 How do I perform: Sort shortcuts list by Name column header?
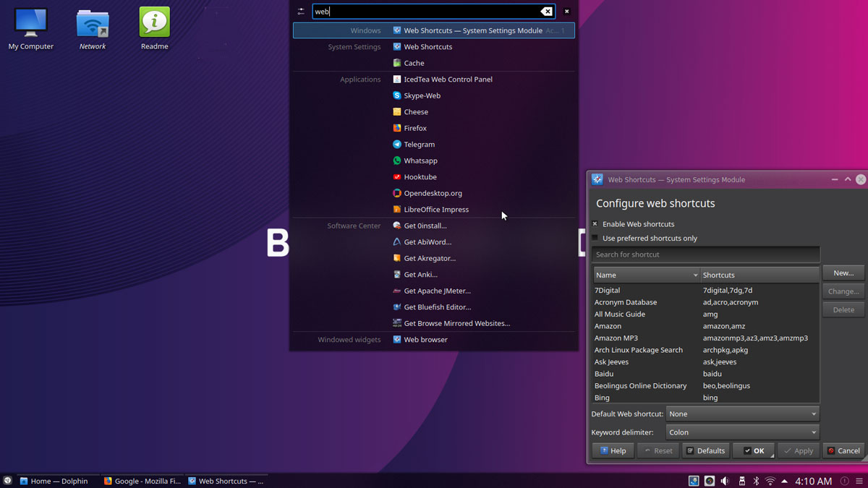tap(647, 275)
